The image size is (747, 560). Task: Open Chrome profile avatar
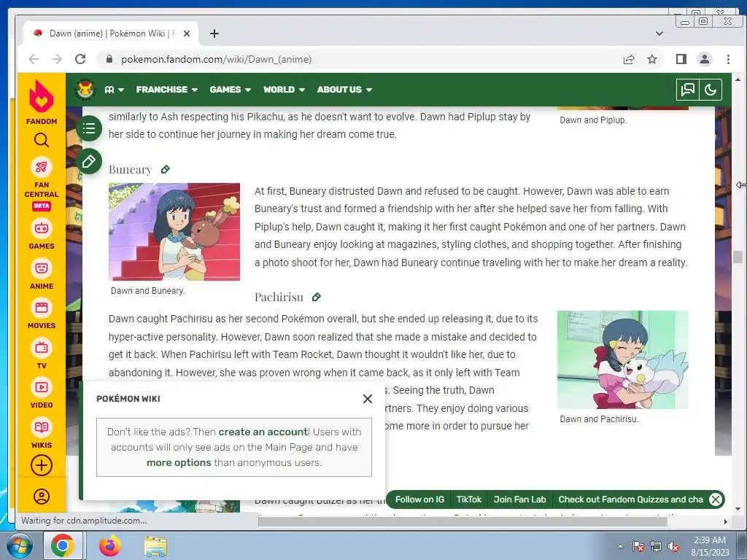(x=705, y=59)
